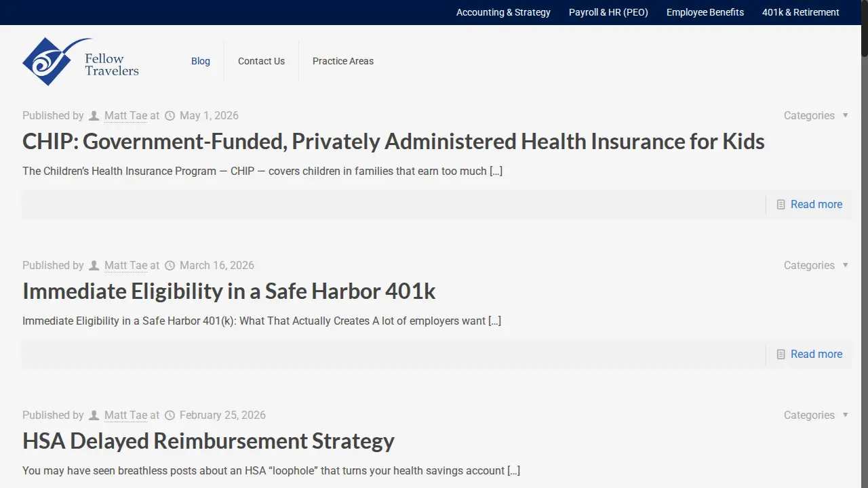Click the clock icon next to May 1, 2026
This screenshot has width=868, height=488.
(x=170, y=116)
